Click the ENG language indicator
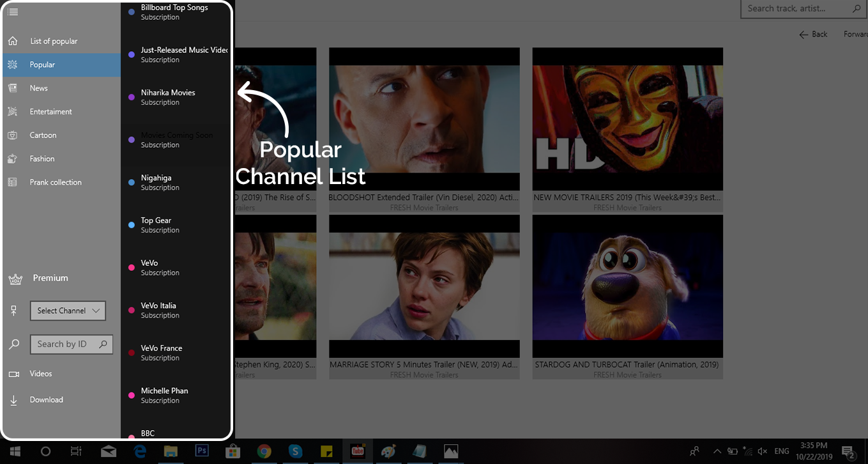868x464 pixels. tap(782, 451)
